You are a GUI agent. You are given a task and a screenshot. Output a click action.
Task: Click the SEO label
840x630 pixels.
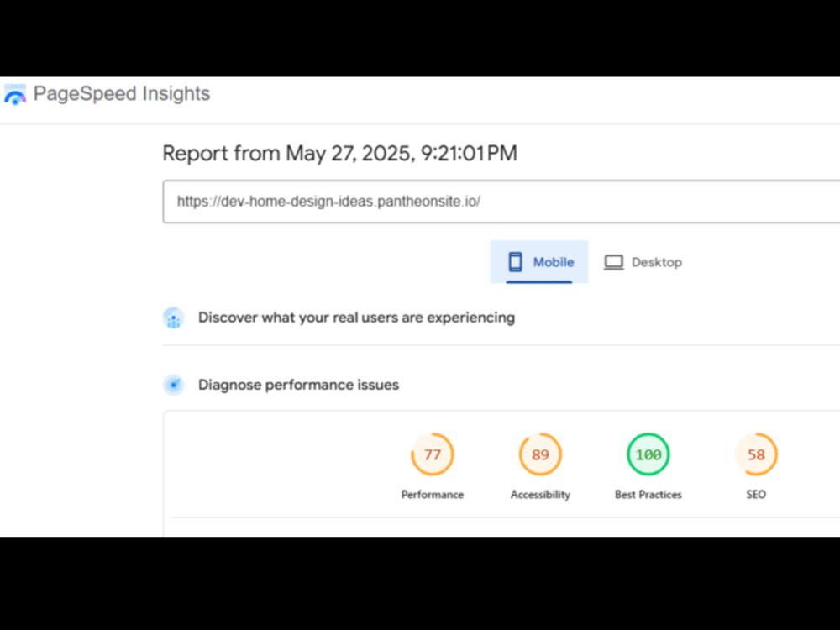(x=756, y=495)
